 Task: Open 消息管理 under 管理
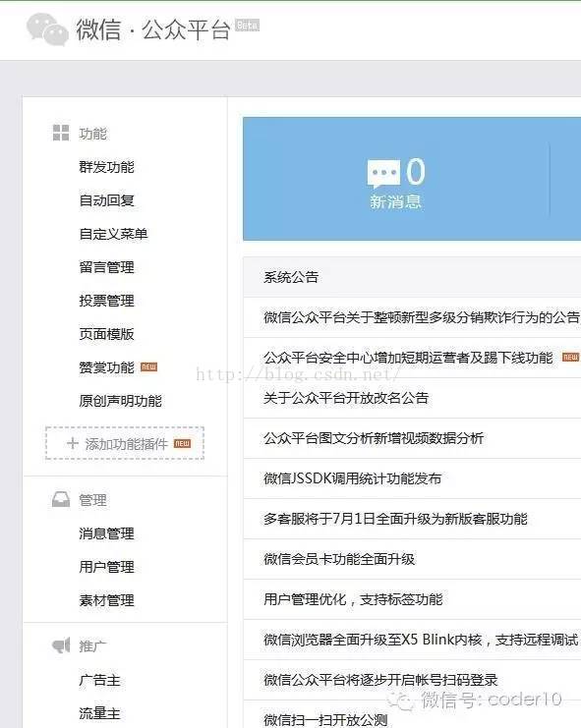click(x=107, y=533)
